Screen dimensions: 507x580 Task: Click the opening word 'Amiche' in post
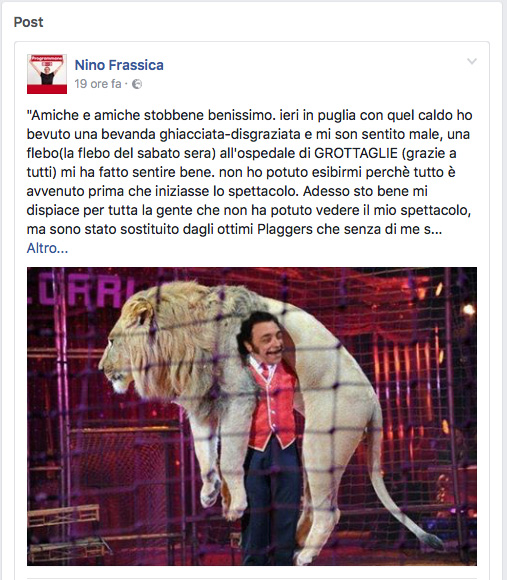tap(55, 115)
